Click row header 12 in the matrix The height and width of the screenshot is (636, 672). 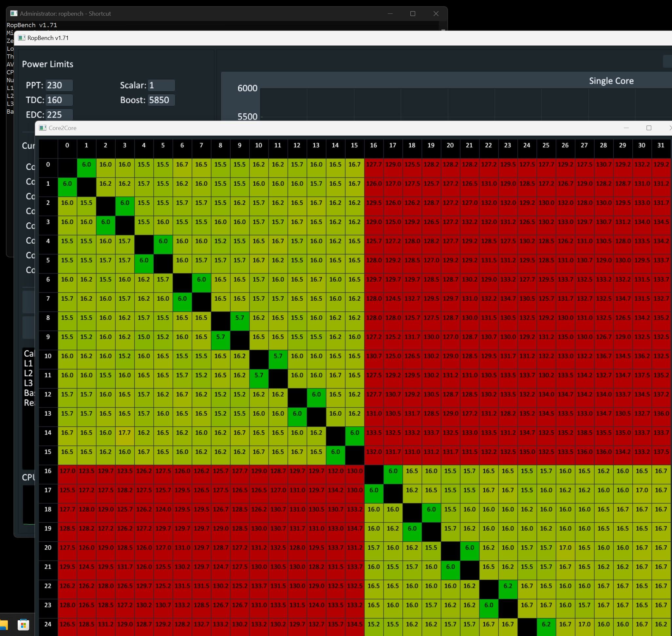click(48, 394)
